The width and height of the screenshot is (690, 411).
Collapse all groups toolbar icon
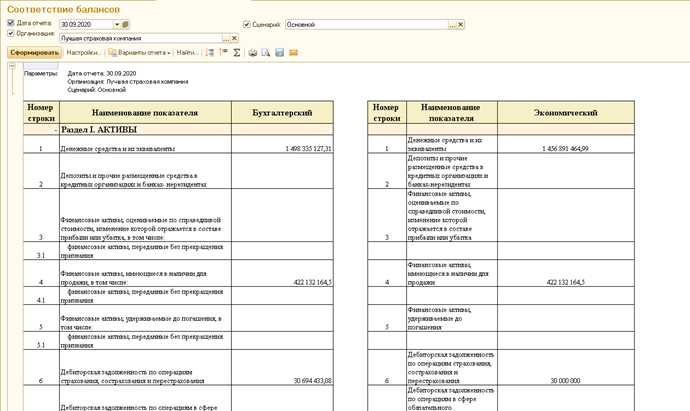(x=223, y=53)
